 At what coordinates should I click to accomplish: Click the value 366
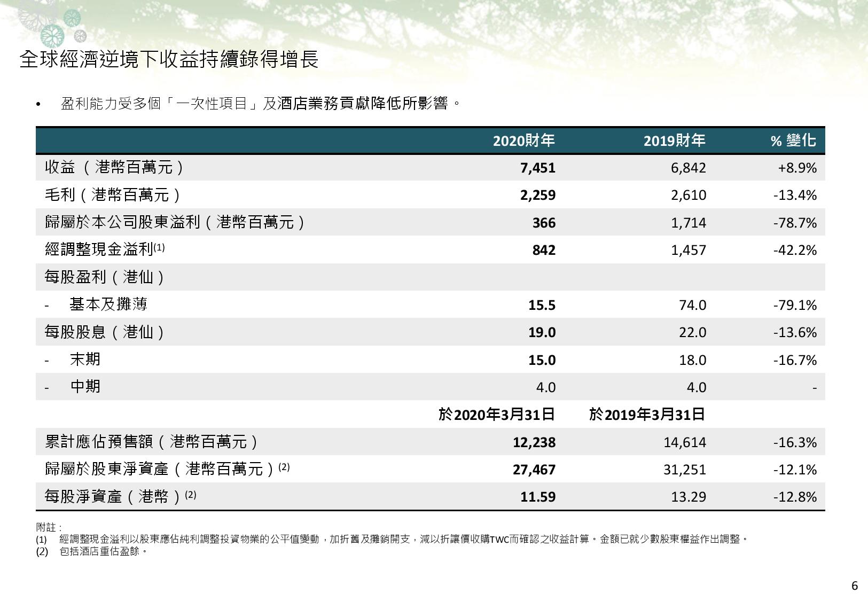(544, 223)
